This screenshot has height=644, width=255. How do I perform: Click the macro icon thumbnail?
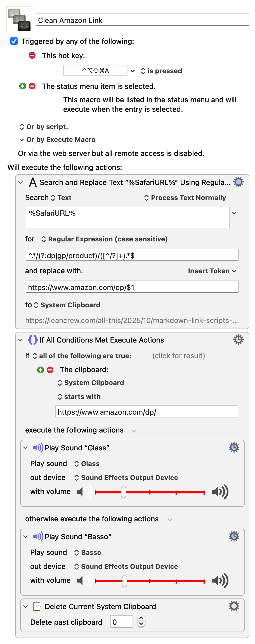[x=20, y=20]
